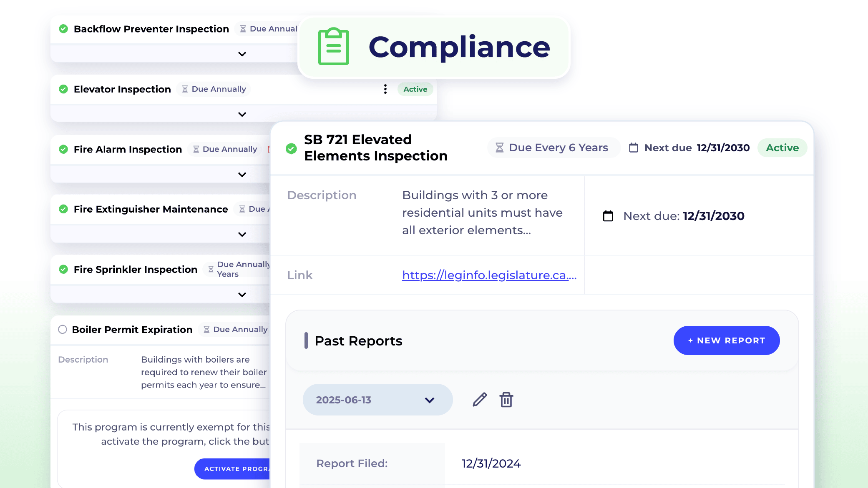Screen dimensions: 868x488
Task: Open the three-dot menu on Elevator Inspection
Action: 385,89
